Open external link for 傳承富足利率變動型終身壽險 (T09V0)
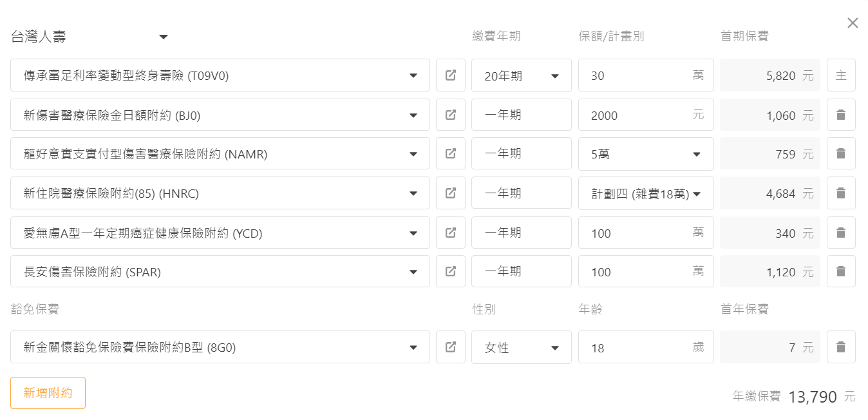The height and width of the screenshot is (420, 868). (x=451, y=75)
